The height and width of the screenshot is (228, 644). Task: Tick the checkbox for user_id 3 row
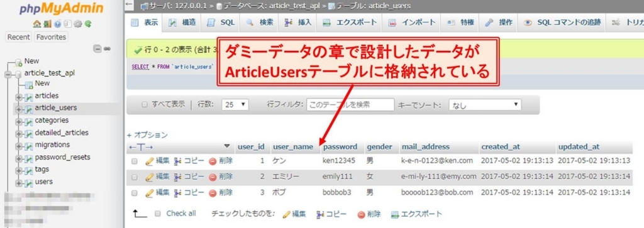coord(135,193)
